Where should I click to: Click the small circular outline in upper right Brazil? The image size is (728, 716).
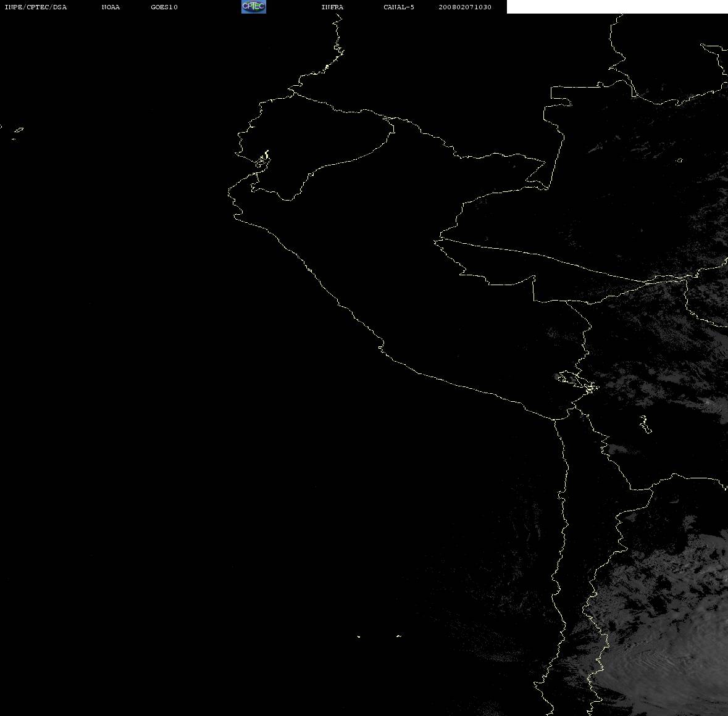click(679, 160)
